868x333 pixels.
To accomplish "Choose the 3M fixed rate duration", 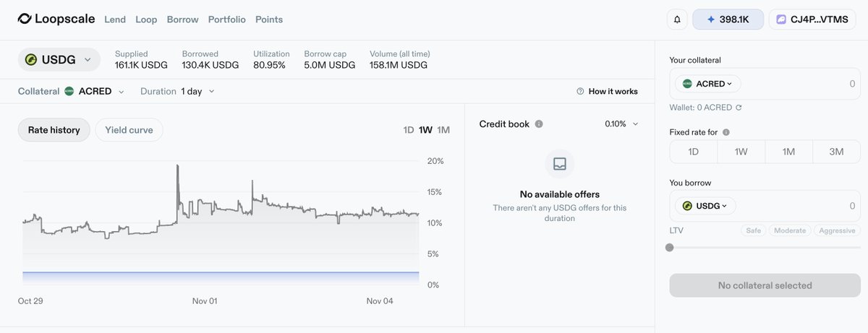I will 836,152.
